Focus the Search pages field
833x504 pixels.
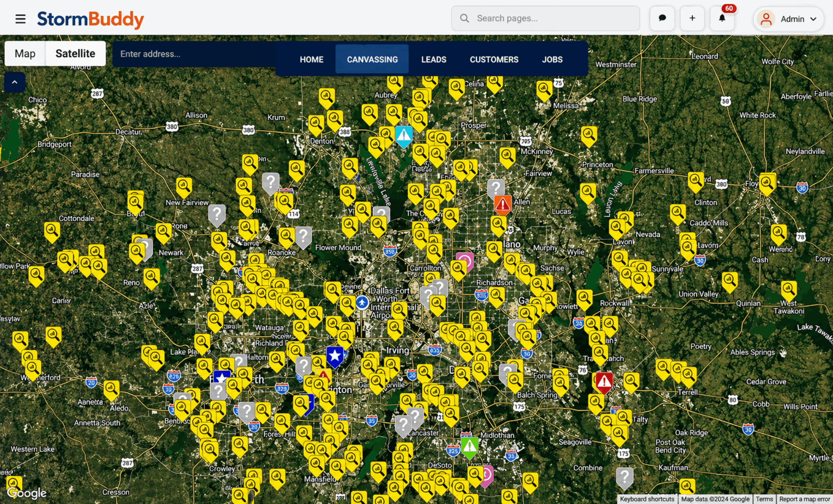[545, 18]
